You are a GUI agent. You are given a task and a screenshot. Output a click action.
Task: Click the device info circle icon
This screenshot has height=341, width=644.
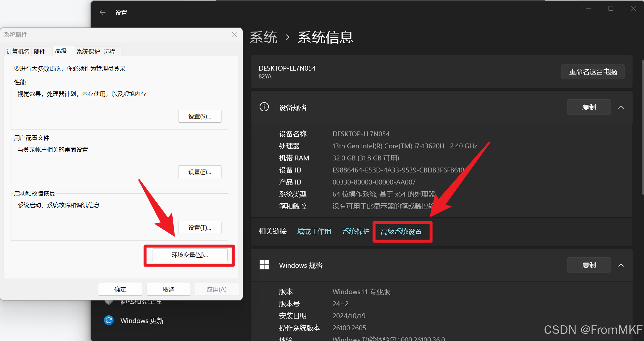264,107
